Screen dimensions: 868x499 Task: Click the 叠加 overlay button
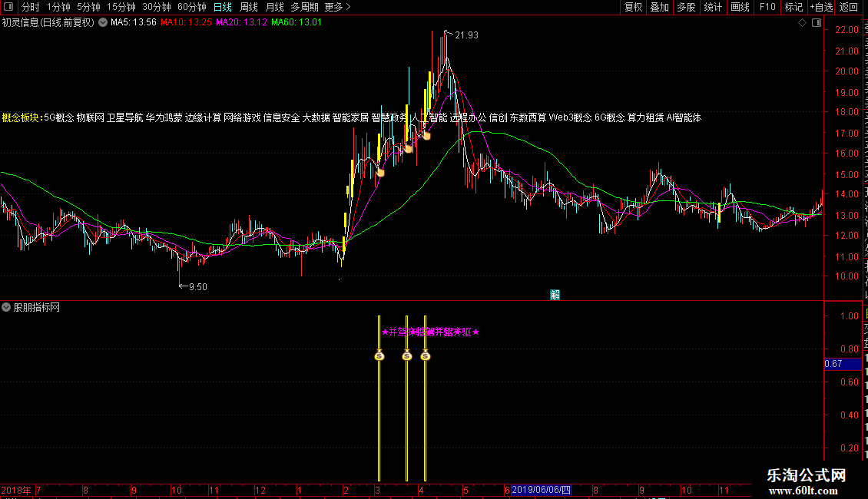click(659, 7)
